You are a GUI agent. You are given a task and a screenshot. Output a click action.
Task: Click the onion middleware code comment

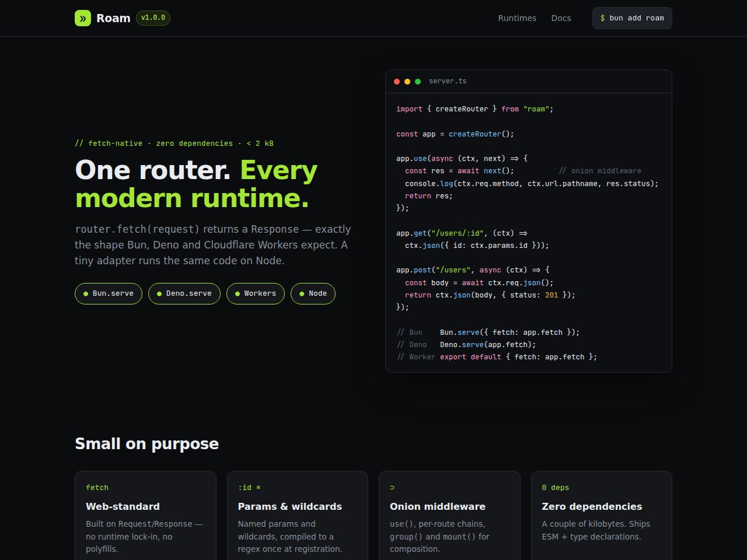tap(600, 171)
